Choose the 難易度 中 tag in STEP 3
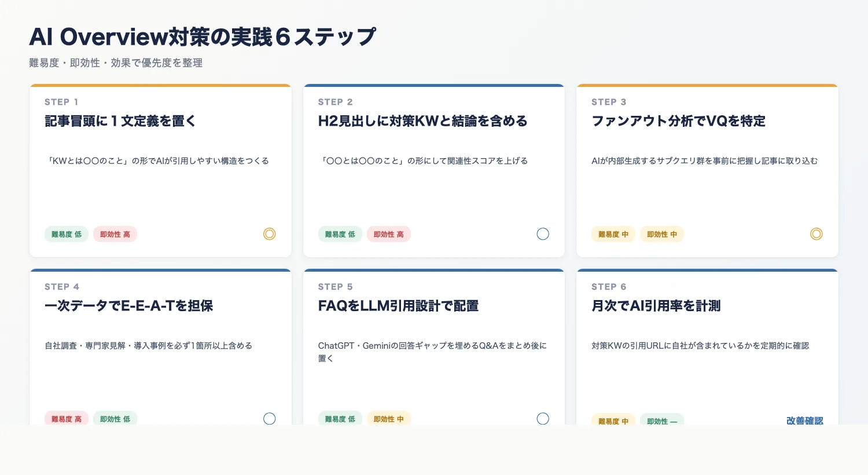Screen dimensions: 868x475 613,234
